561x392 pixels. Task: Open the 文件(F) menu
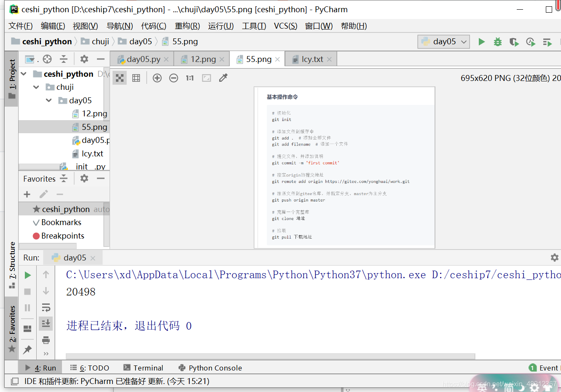21,26
